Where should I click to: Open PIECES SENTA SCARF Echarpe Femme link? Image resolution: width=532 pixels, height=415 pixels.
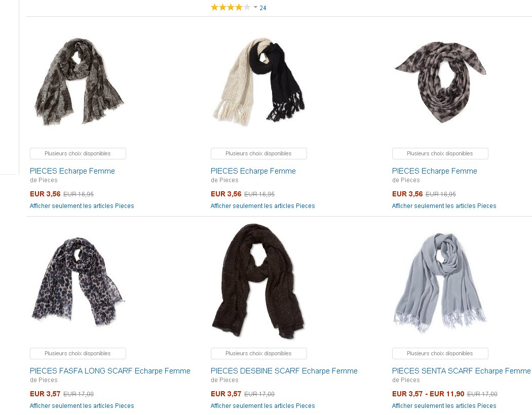[461, 371]
